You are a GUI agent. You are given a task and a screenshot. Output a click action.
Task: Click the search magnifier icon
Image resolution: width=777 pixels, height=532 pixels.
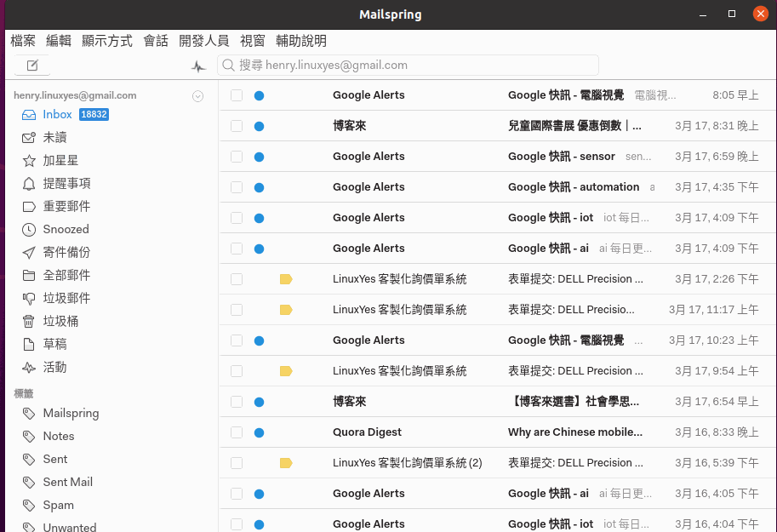[x=228, y=65]
